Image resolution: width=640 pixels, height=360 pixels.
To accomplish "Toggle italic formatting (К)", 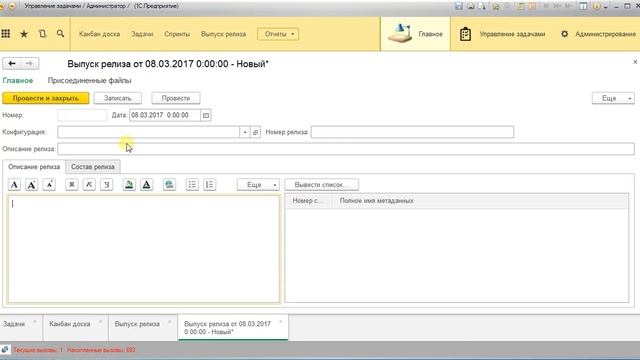I will (89, 184).
